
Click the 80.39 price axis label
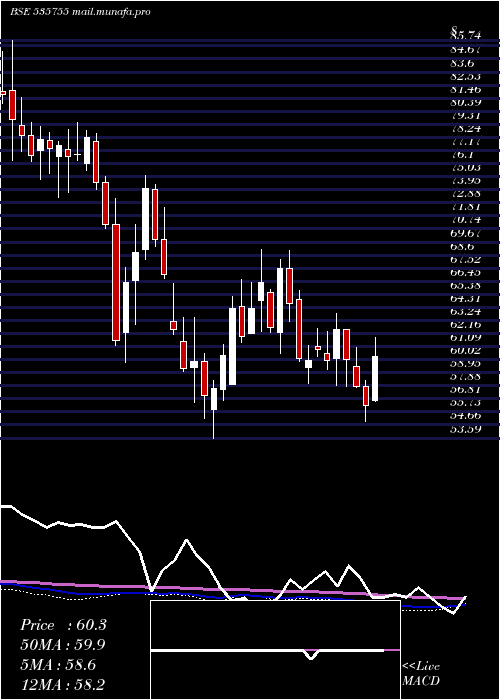click(x=466, y=102)
